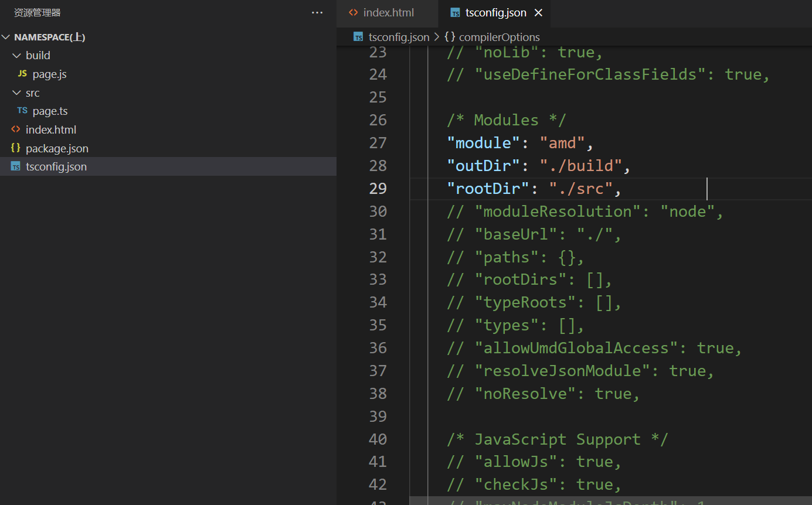Viewport: 812px width, 505px height.
Task: Open index.html in the file tree
Action: coord(51,129)
